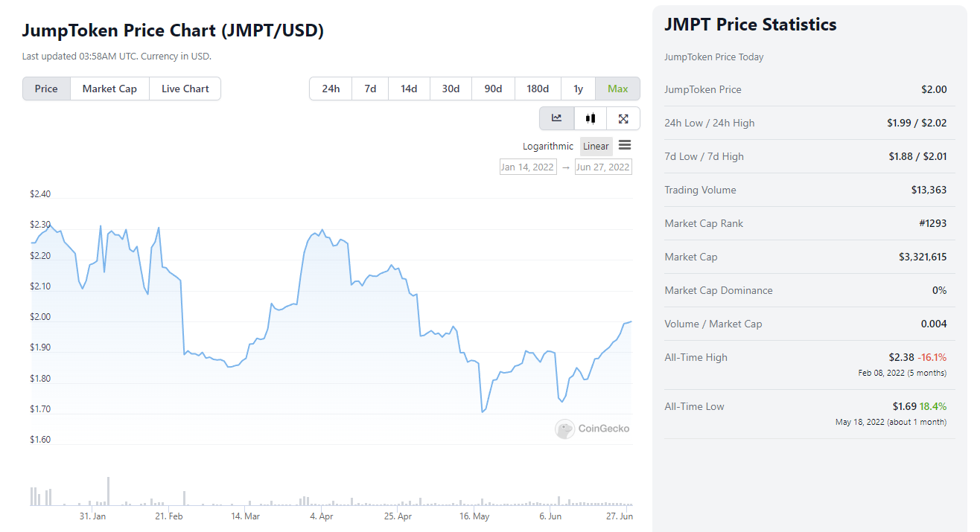Click the #1293 rank value
The image size is (980, 532).
932,223
